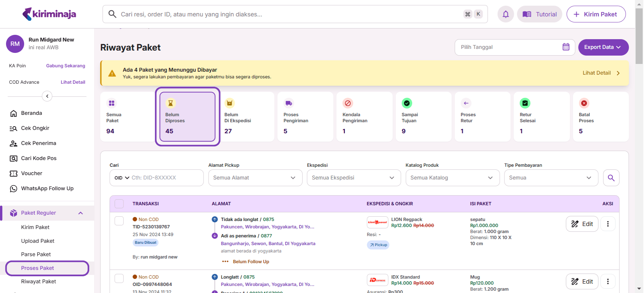Collapse the Paket Reguler menu section

(x=80, y=213)
